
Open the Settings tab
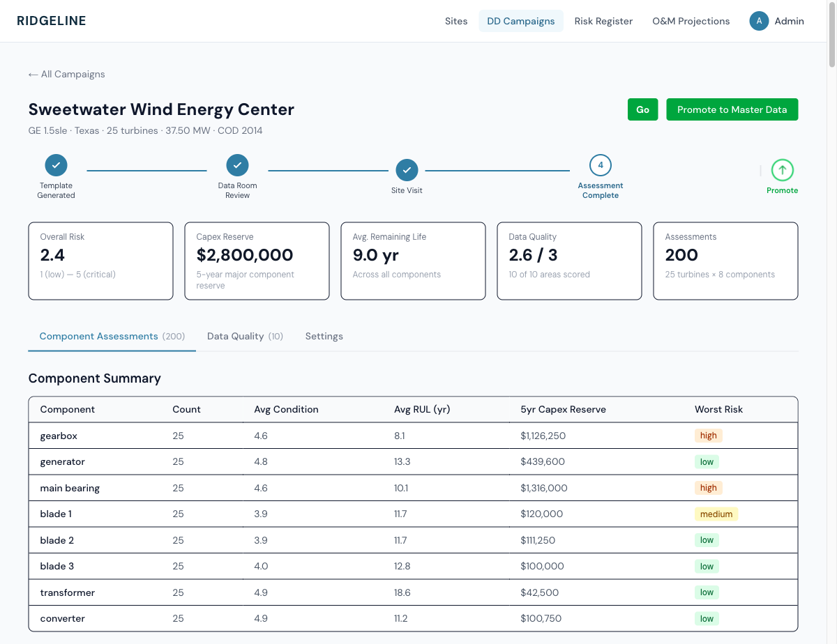(324, 336)
